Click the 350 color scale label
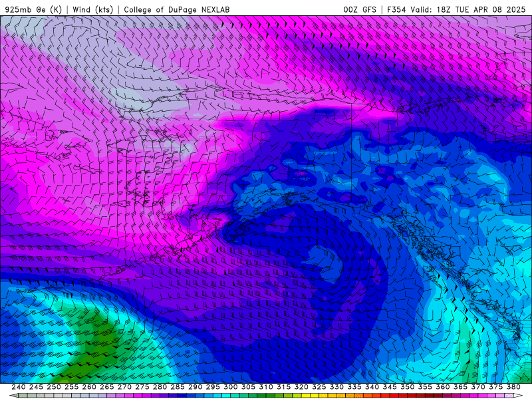Image resolution: width=532 pixels, height=399 pixels. [x=408, y=387]
